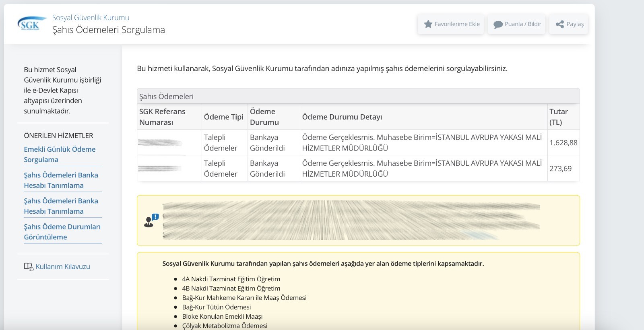This screenshot has height=330, width=644.
Task: Click the SGK Referans Numarası column header
Action: click(x=162, y=117)
